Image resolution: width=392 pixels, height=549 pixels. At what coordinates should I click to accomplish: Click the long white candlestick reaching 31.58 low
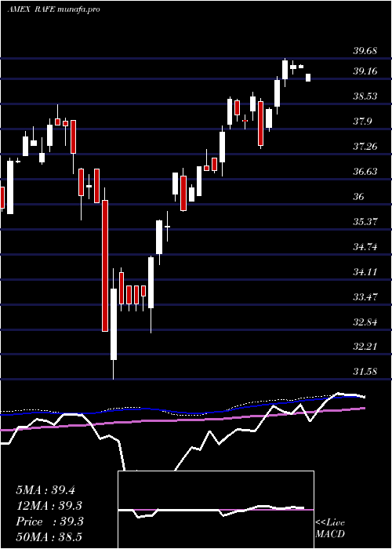point(114,324)
